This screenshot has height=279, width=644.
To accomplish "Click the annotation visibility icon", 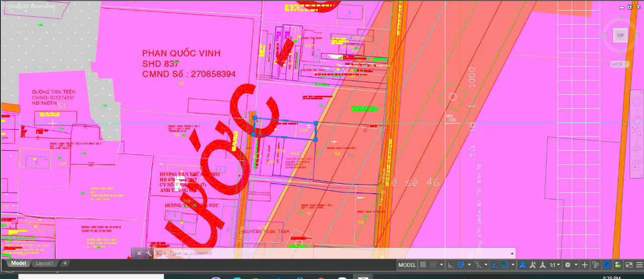I will point(522,265).
